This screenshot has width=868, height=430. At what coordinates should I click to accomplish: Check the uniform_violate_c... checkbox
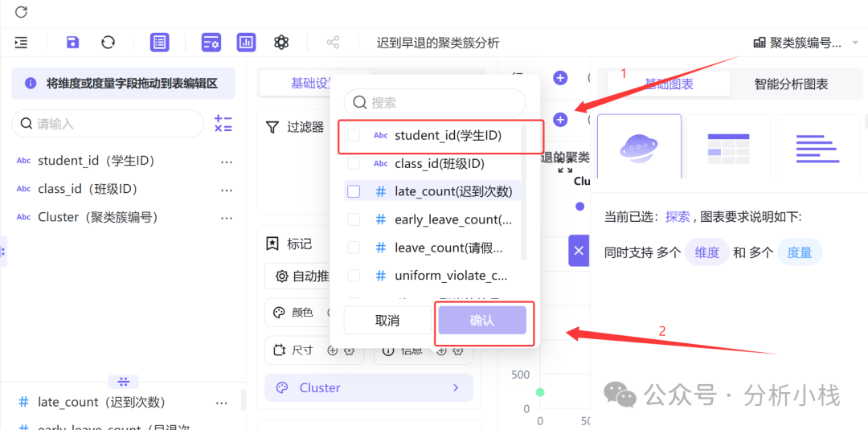(x=354, y=275)
